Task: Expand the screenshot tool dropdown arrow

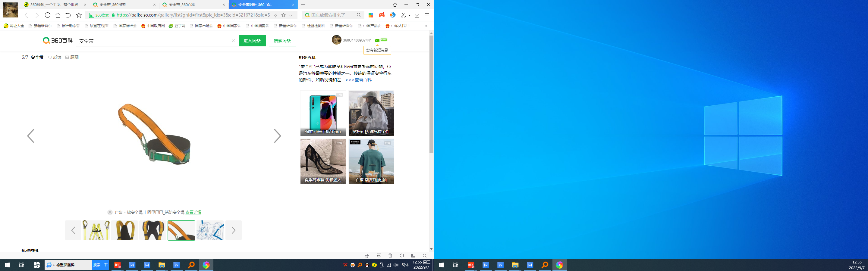Action: coord(409,15)
